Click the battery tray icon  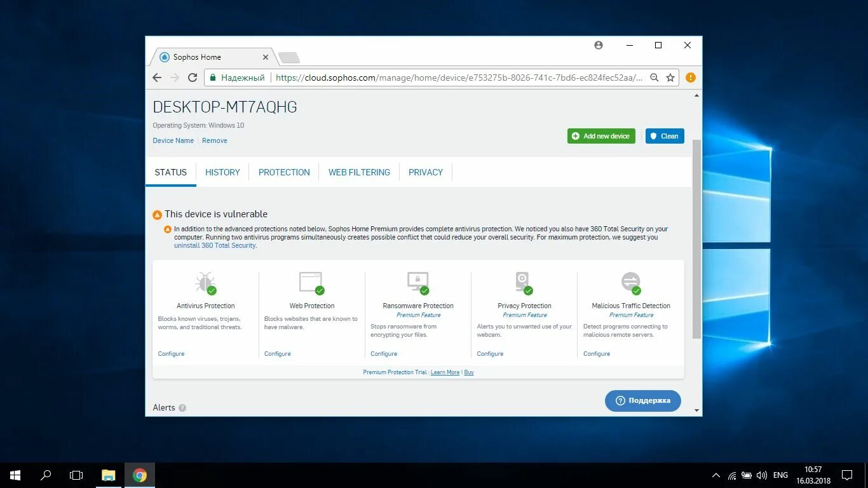747,475
